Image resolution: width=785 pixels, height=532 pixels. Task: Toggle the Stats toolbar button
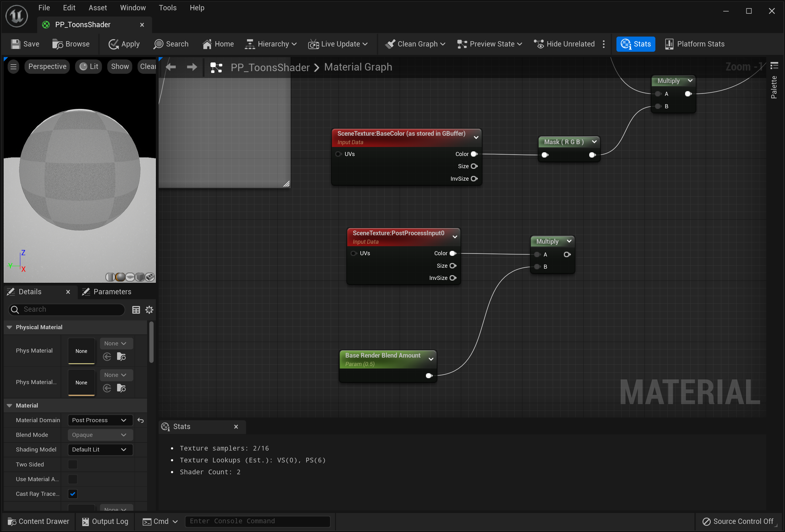click(x=635, y=44)
